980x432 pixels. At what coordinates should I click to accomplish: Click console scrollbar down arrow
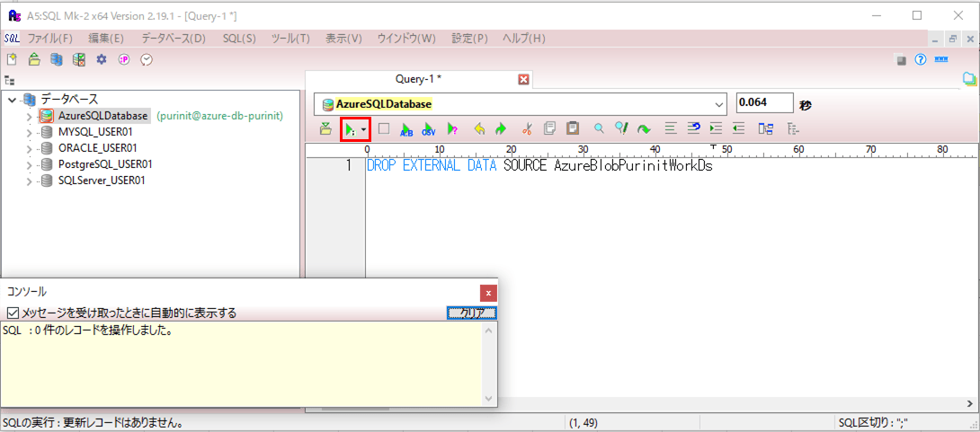point(488,398)
